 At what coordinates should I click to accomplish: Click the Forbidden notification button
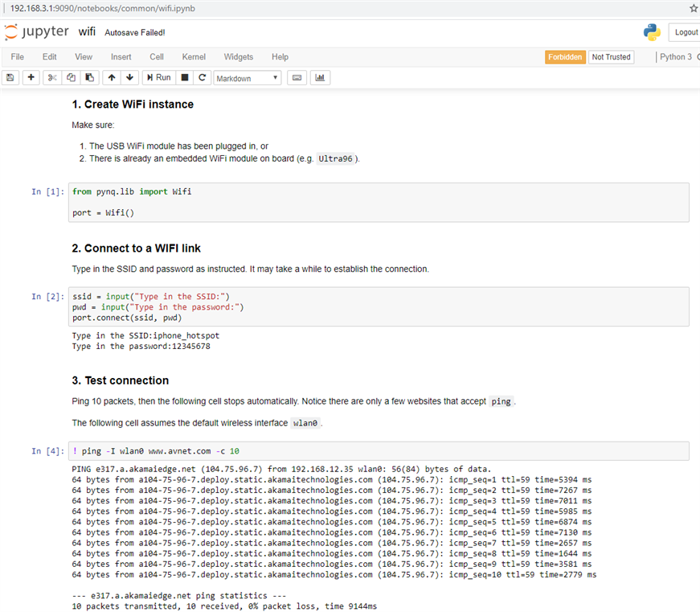tap(565, 57)
